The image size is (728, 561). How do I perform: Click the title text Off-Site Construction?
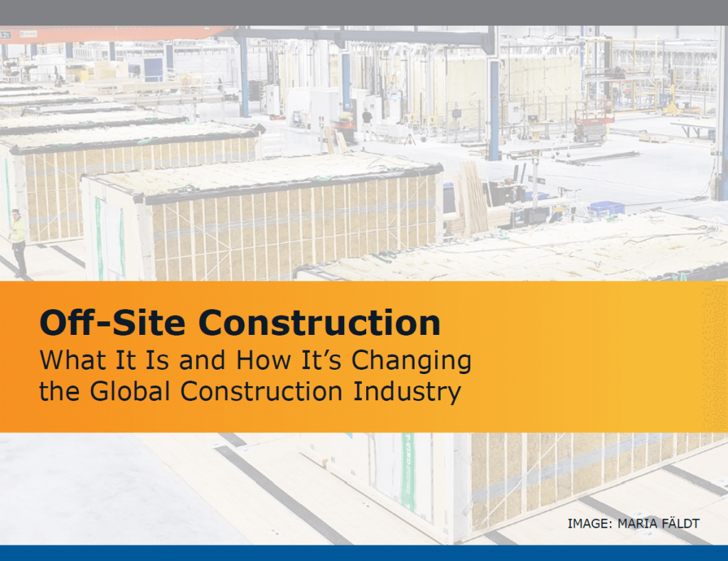tap(242, 322)
